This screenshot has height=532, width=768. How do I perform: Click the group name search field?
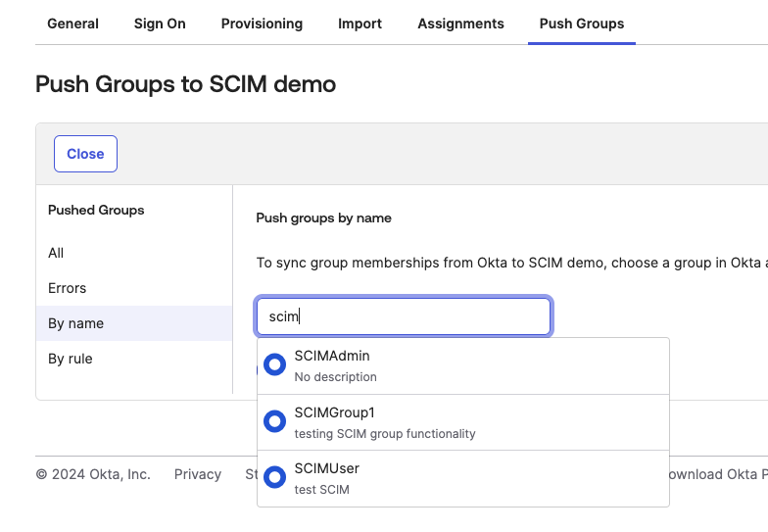pos(404,316)
